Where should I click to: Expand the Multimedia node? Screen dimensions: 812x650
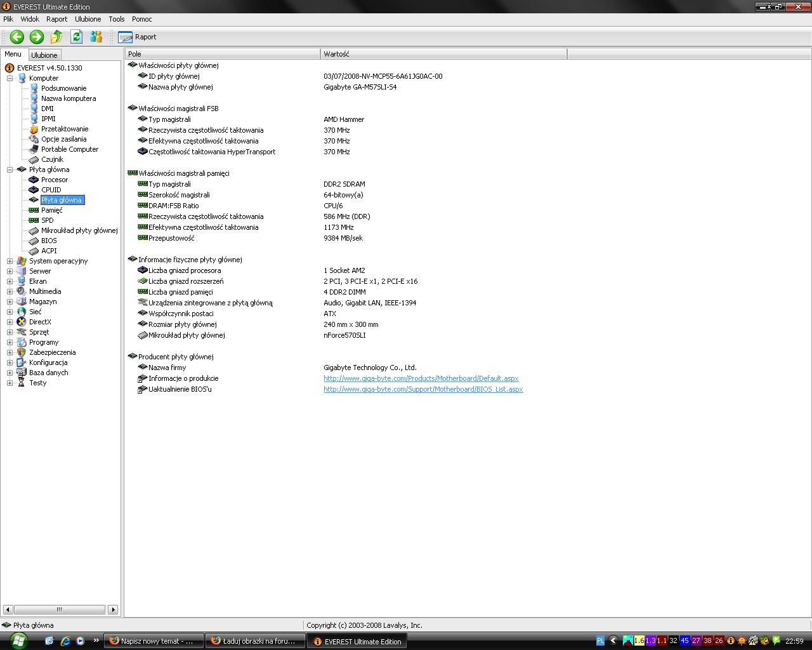10,291
